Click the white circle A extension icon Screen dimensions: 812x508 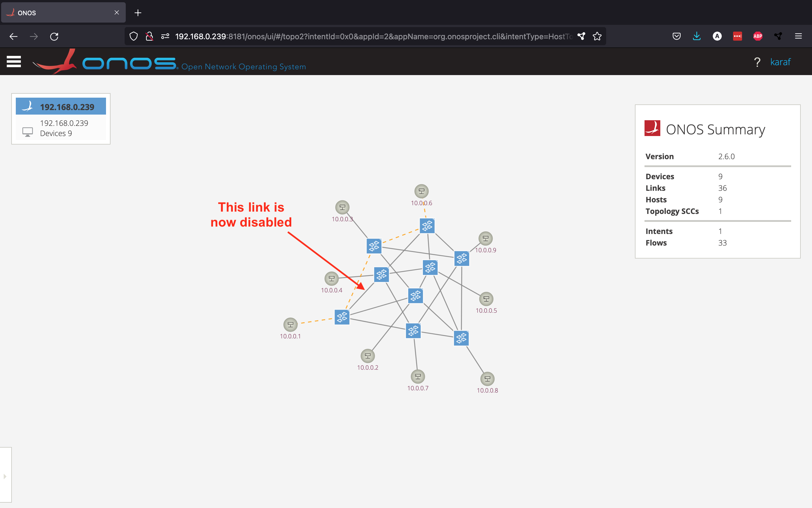[717, 36]
